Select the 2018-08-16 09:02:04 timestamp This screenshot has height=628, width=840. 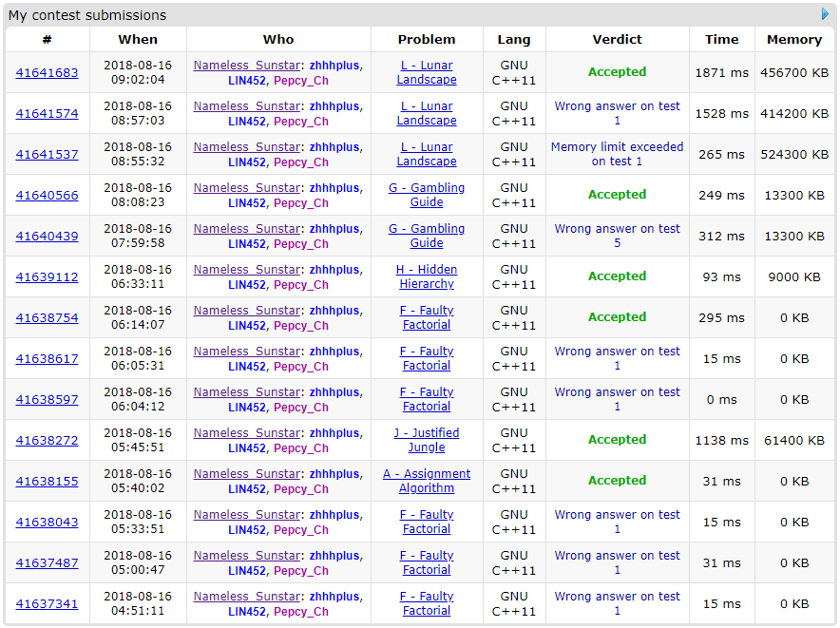click(138, 72)
